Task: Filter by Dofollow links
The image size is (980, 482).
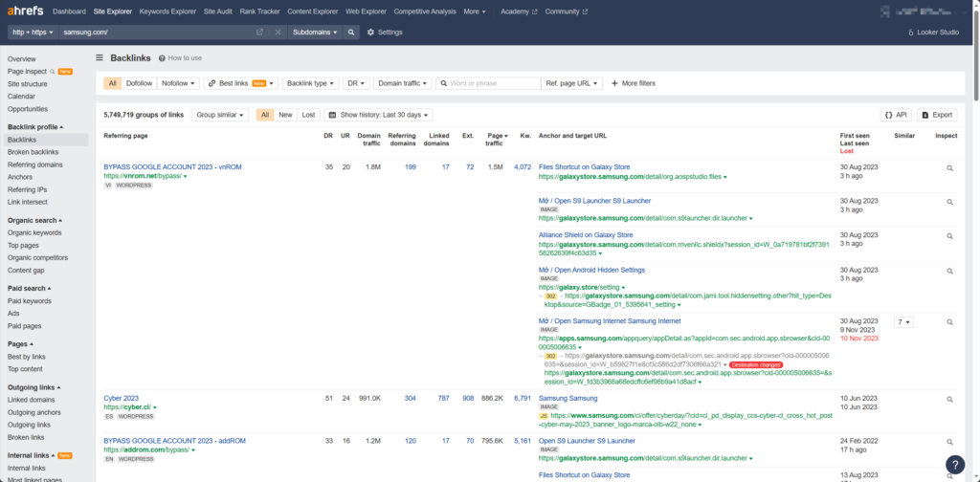Action: [139, 83]
